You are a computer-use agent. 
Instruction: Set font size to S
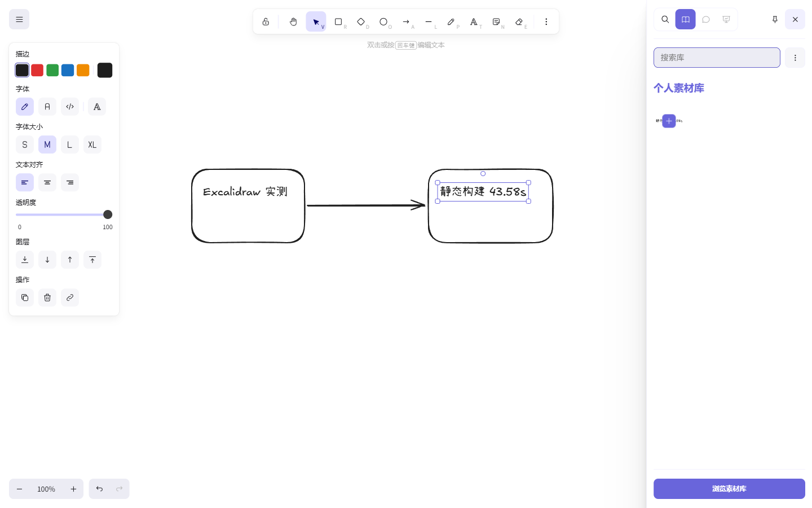point(25,144)
